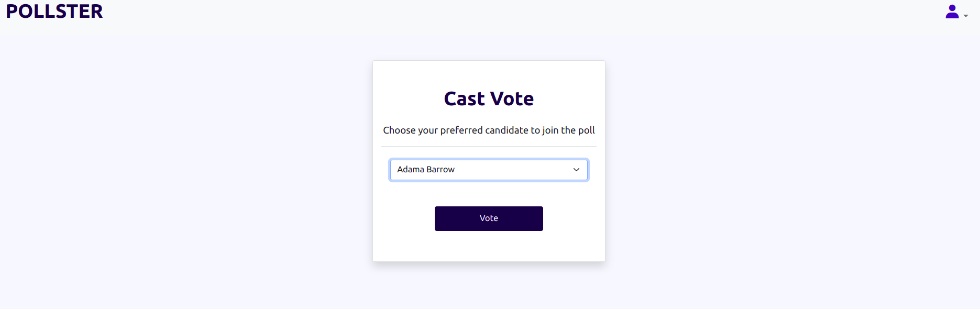This screenshot has width=980, height=309.
Task: Click the word 'poll' in the instruction line
Action: coord(587,130)
